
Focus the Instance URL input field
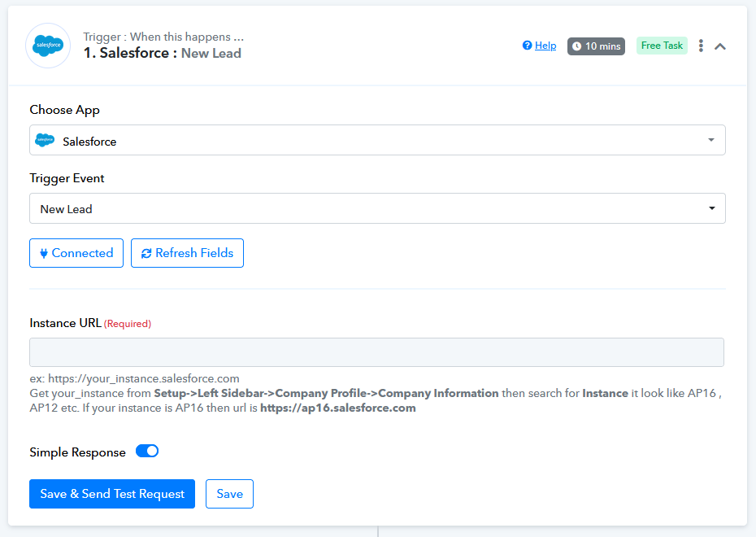click(376, 352)
